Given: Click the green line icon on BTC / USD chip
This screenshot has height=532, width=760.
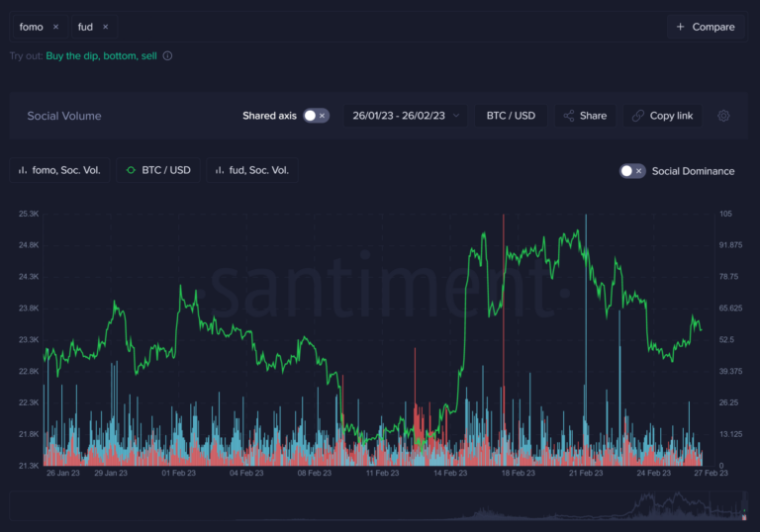Looking at the screenshot, I should (x=131, y=170).
